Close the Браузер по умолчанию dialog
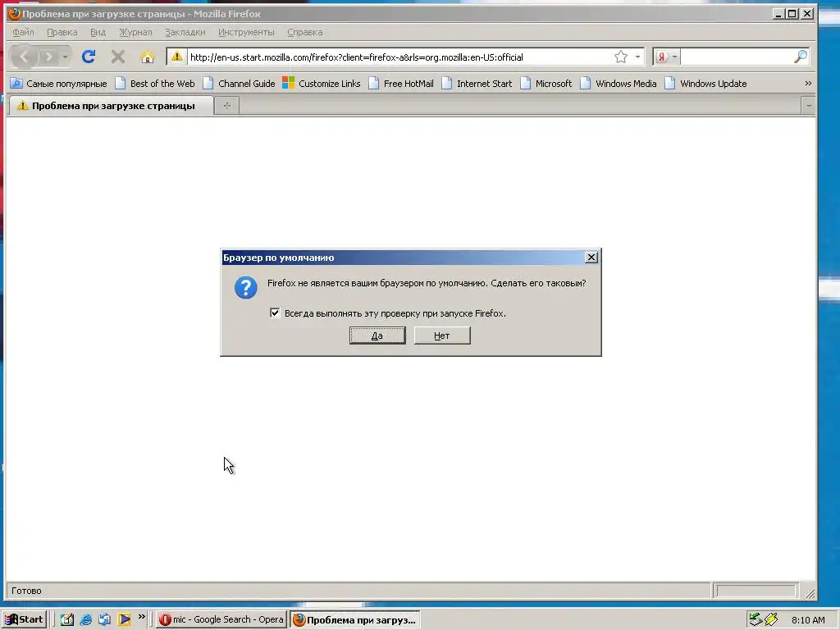Image resolution: width=840 pixels, height=630 pixels. pos(591,258)
